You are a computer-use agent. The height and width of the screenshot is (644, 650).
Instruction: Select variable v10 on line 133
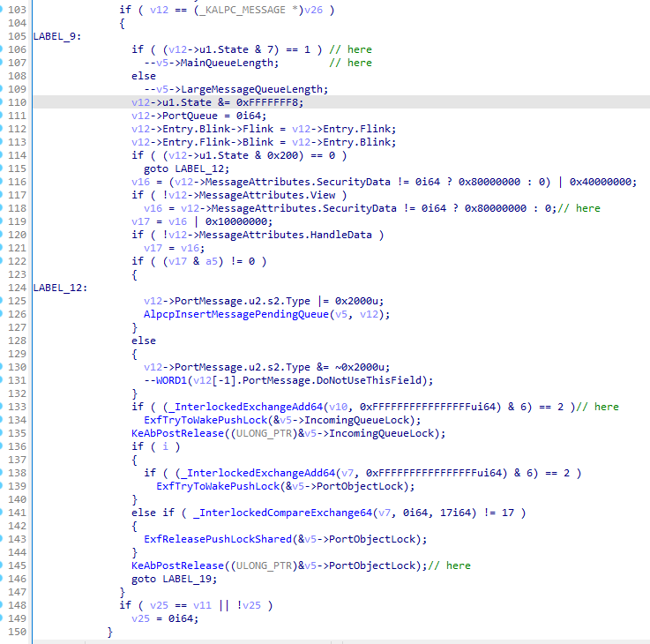pyautogui.click(x=338, y=407)
